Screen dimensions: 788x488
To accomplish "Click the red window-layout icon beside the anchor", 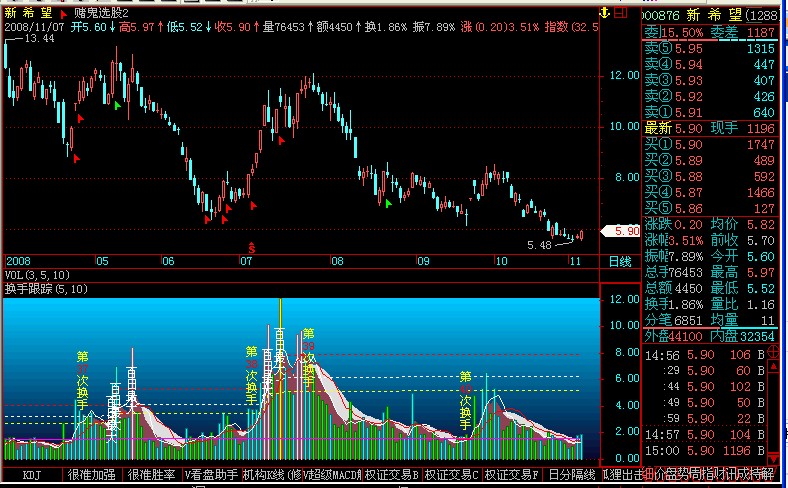I will [x=621, y=13].
